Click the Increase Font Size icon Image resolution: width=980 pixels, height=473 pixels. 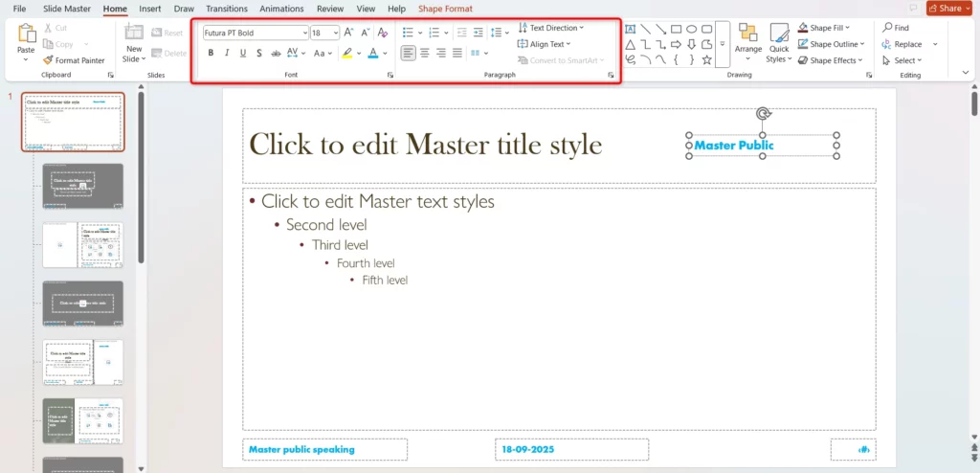click(x=348, y=33)
